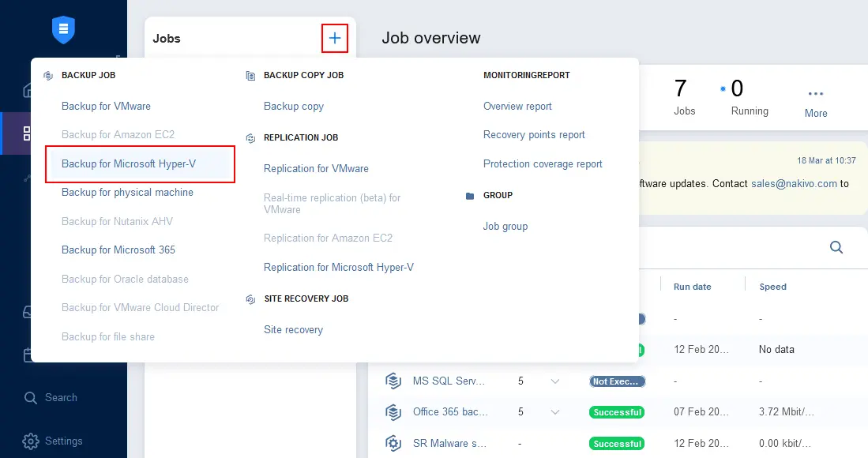
Task: Open Overview report
Action: tap(517, 106)
